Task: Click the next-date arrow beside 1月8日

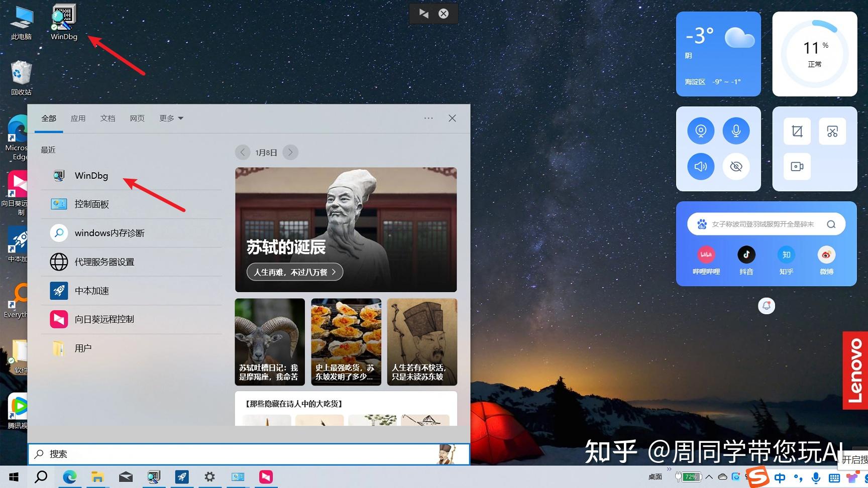Action: 290,152
